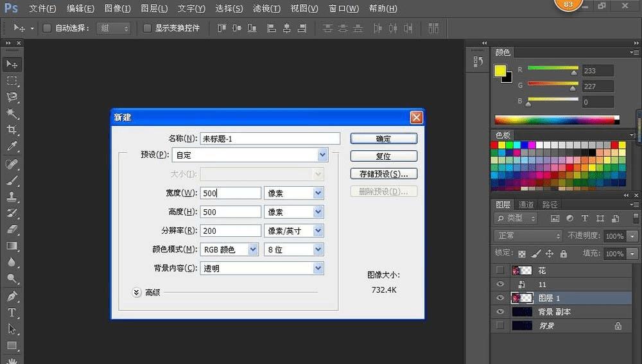Hide the 图层 1 layer visibility
This screenshot has width=642, height=364.
(x=500, y=298)
